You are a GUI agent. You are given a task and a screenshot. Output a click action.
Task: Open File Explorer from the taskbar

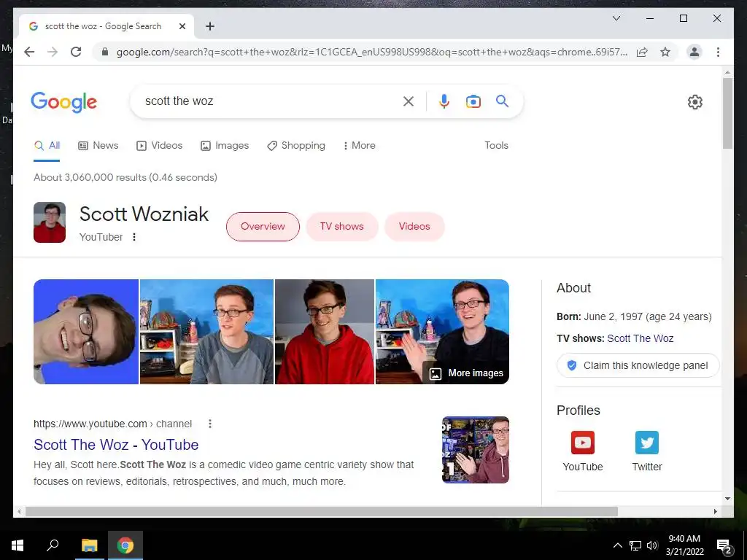[89, 545]
